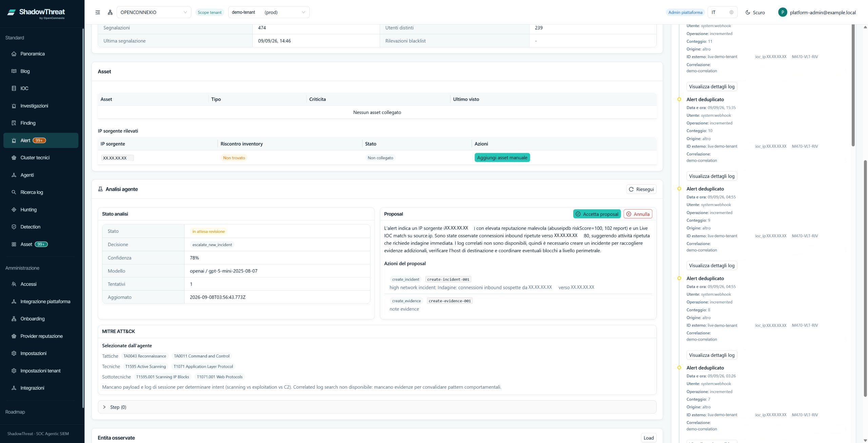
Task: Click Load button in Entita osservate
Action: [649, 438]
